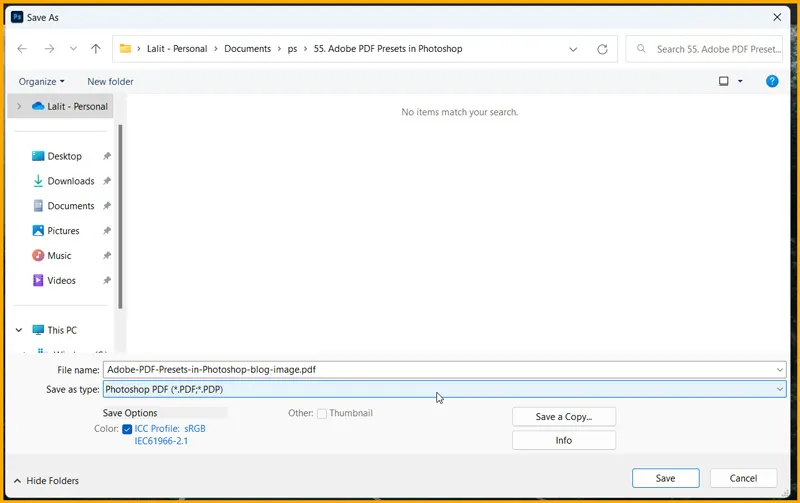Open the Music quick access folder
The width and height of the screenshot is (800, 503).
[59, 256]
